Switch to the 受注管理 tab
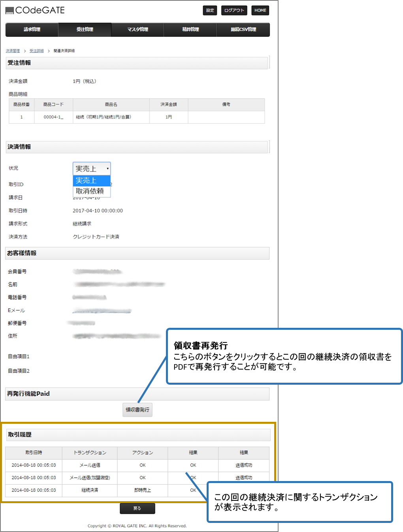This screenshot has width=403, height=532. point(85,30)
